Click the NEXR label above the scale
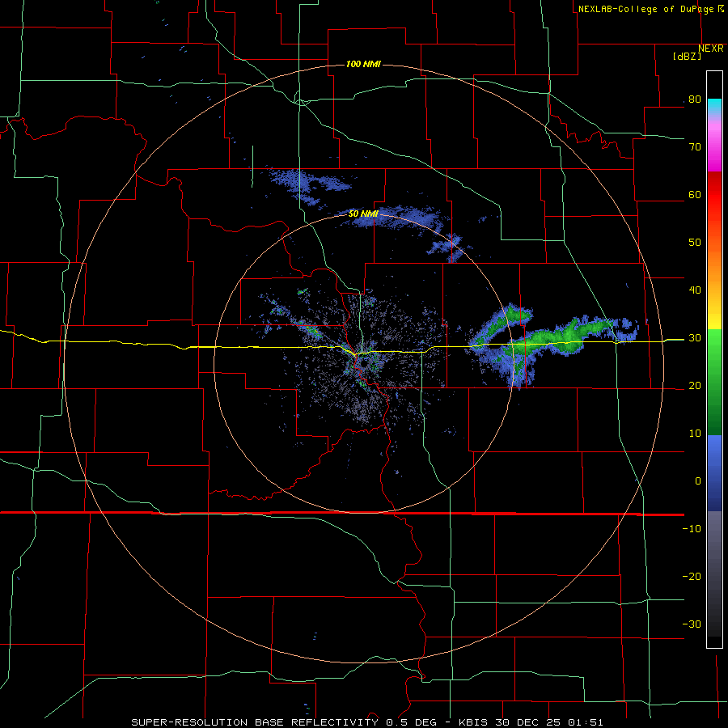Viewport: 728px width, 728px height. tap(710, 49)
